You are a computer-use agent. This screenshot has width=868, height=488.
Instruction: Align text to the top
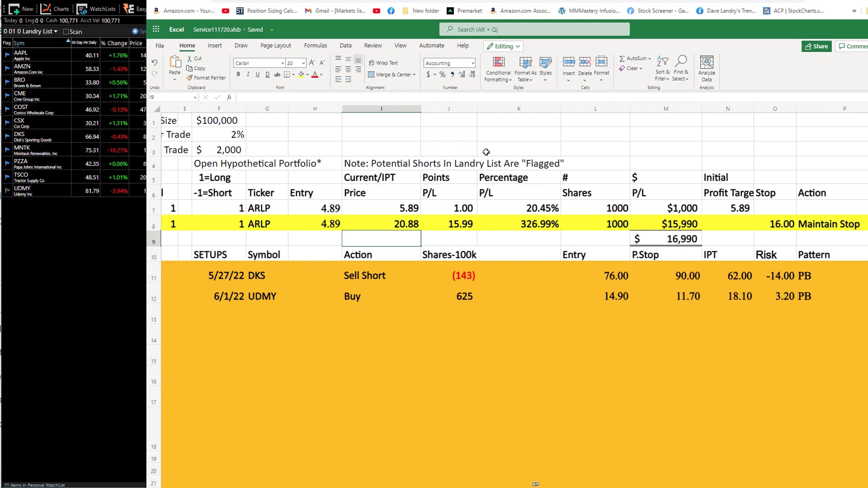338,59
